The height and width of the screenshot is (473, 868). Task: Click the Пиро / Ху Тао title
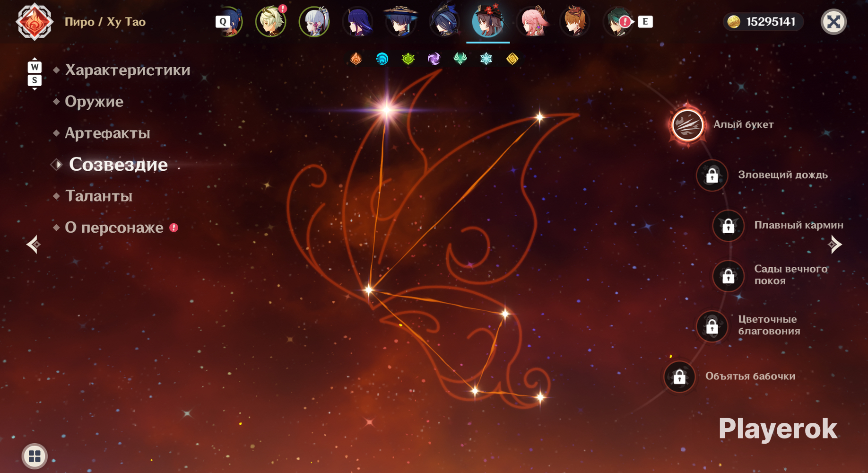[105, 22]
